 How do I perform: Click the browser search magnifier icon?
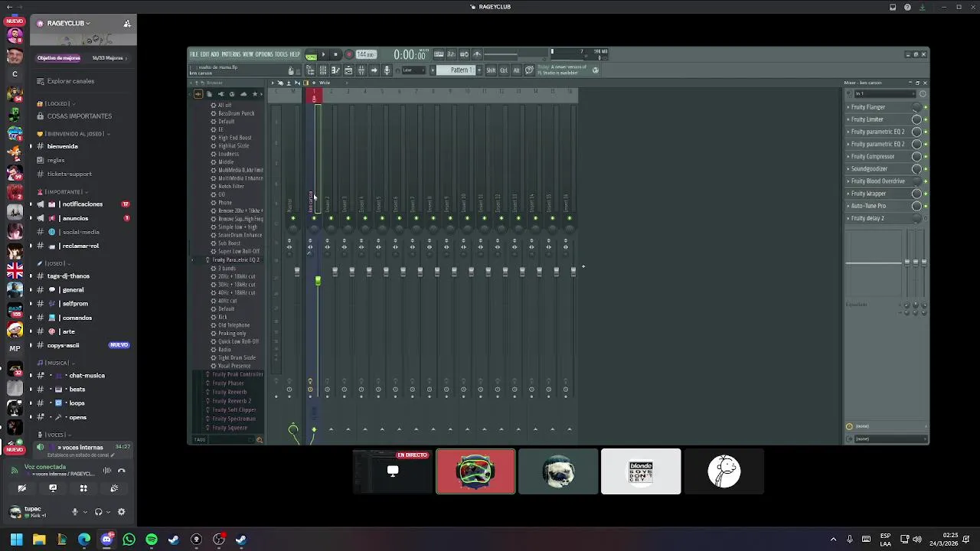pos(259,440)
